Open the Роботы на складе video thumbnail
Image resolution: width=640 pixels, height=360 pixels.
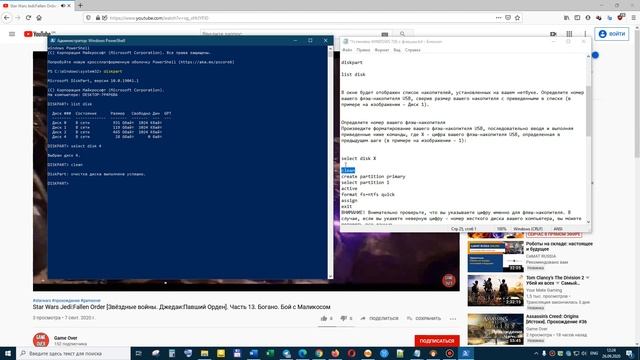click(x=496, y=256)
